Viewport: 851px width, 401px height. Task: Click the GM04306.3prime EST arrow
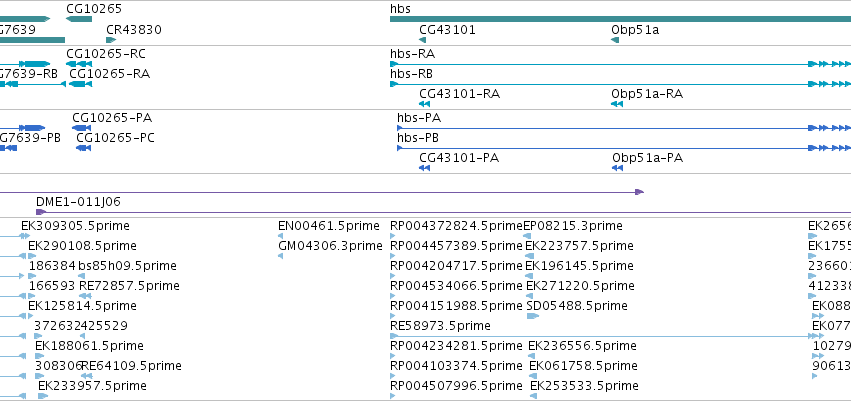281,256
